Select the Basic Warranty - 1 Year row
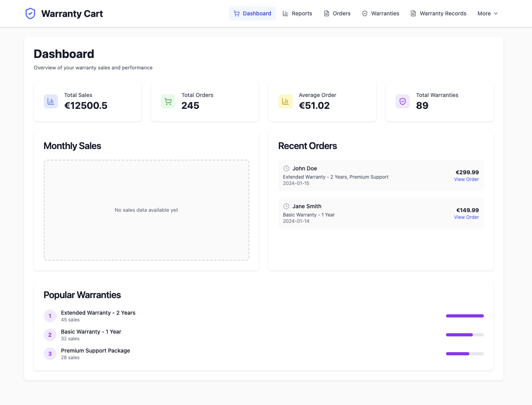Screen dimensions: 532x405 pyautogui.click(x=91, y=335)
